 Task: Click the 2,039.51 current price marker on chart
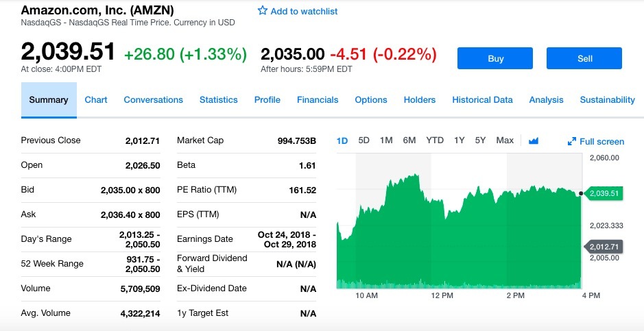point(603,193)
